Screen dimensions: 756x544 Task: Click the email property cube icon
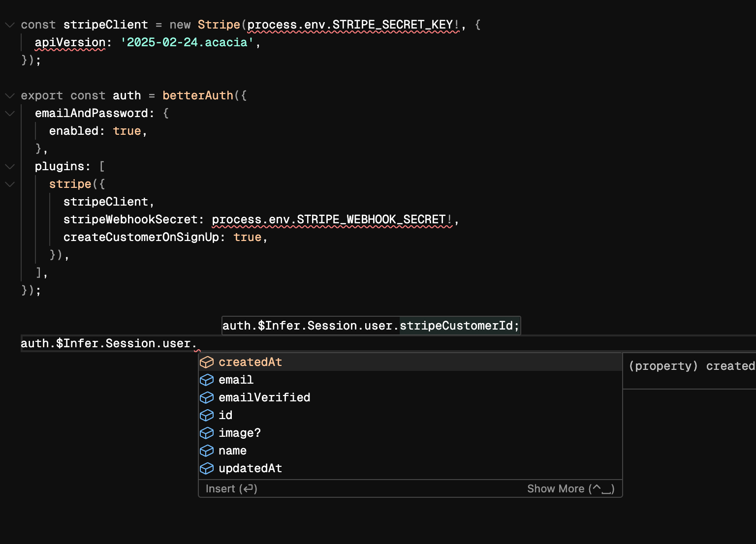207,380
